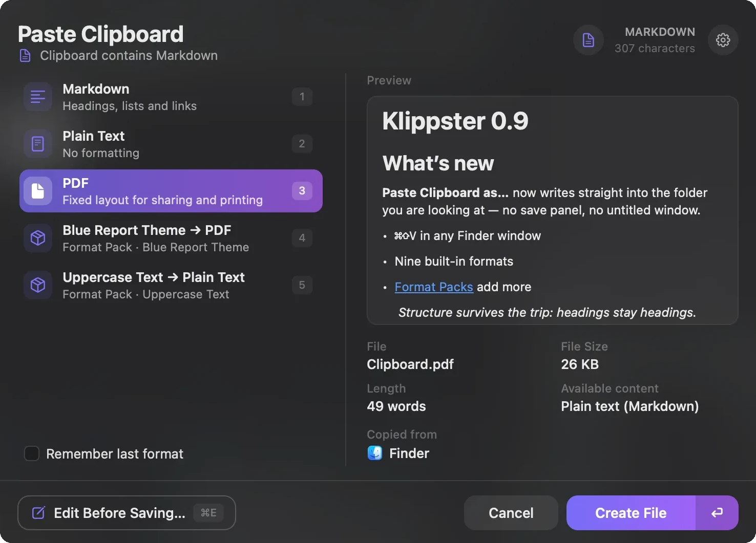The width and height of the screenshot is (756, 543).
Task: Choose Uppercase Text → Plain Text format
Action: (171, 285)
